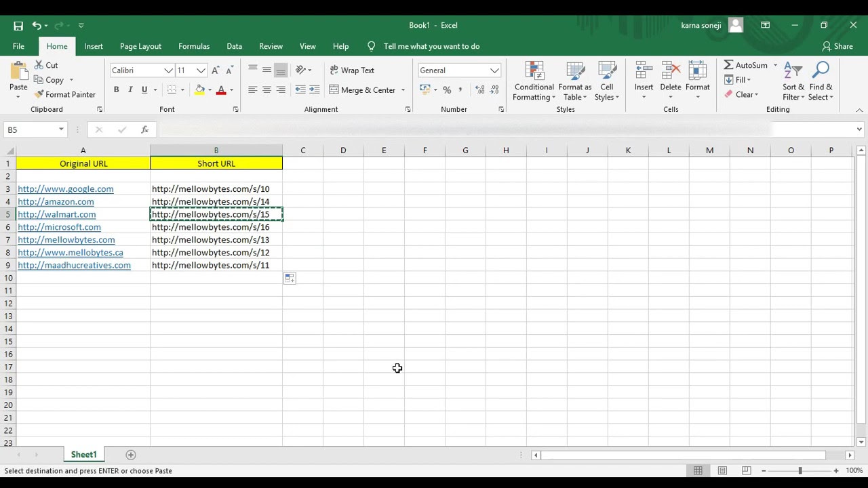Open the File tab
This screenshot has height=488, width=868.
point(18,46)
